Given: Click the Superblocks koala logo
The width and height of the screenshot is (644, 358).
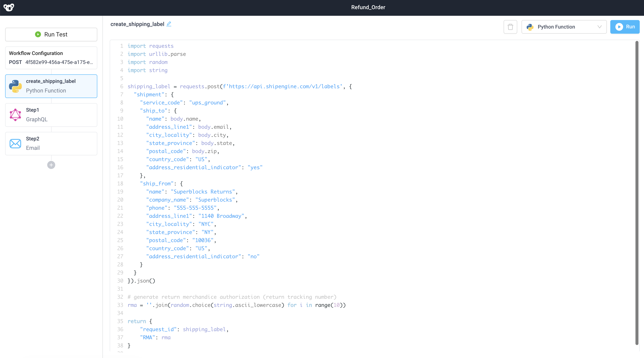Looking at the screenshot, I should (x=9, y=7).
